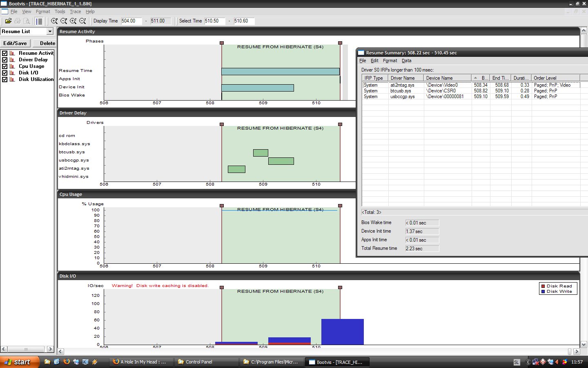Click the Windows start button
This screenshot has width=588, height=368.
click(x=20, y=362)
